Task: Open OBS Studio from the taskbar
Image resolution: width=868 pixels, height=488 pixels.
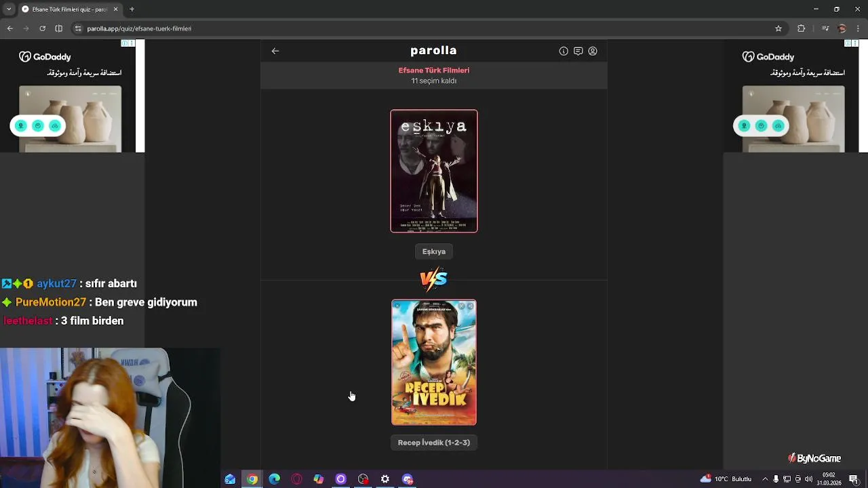Action: click(x=363, y=479)
